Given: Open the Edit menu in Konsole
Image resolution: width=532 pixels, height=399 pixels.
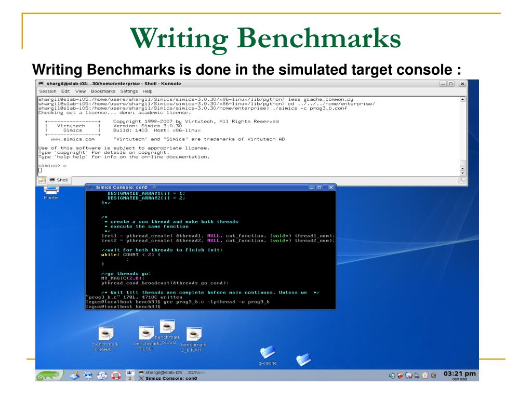Looking at the screenshot, I should click(x=65, y=91).
